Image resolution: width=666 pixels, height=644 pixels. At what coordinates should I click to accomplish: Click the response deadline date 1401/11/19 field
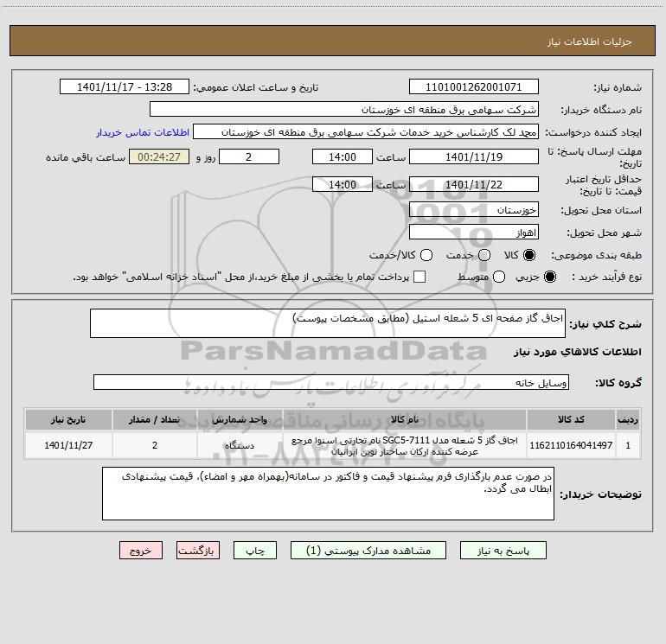click(474, 157)
